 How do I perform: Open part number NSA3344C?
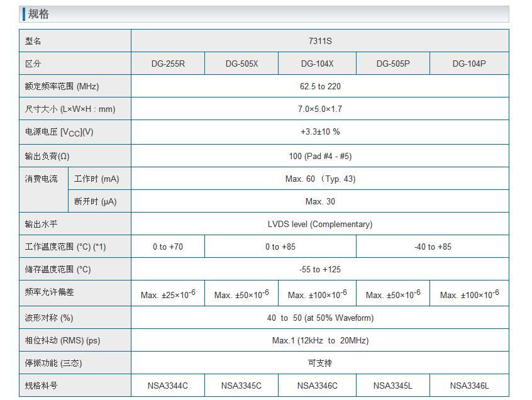click(168, 386)
